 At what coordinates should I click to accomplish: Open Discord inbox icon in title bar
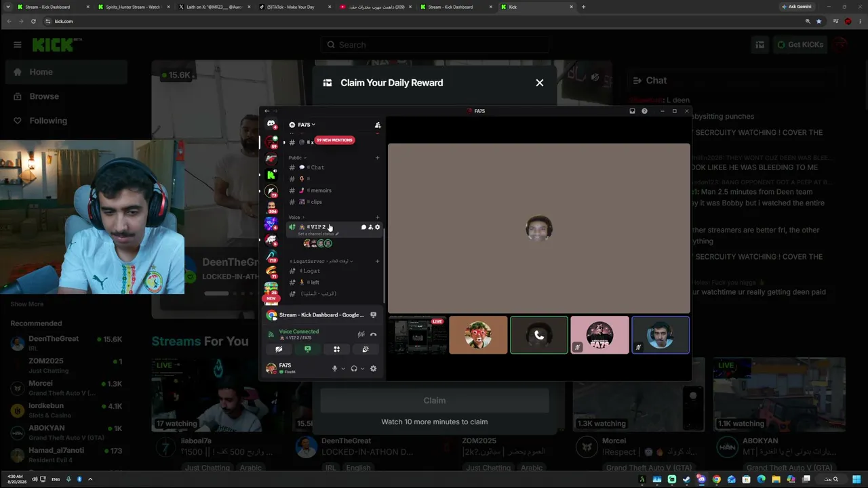[632, 111]
